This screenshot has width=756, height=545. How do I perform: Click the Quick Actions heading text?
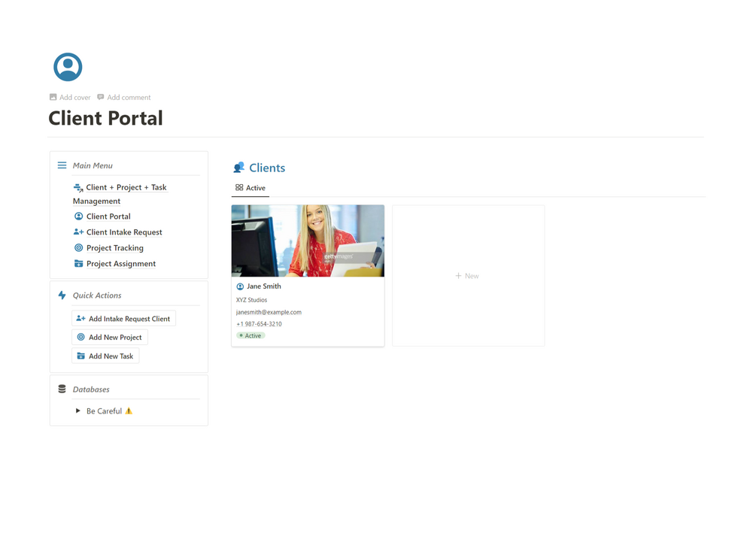[97, 295]
